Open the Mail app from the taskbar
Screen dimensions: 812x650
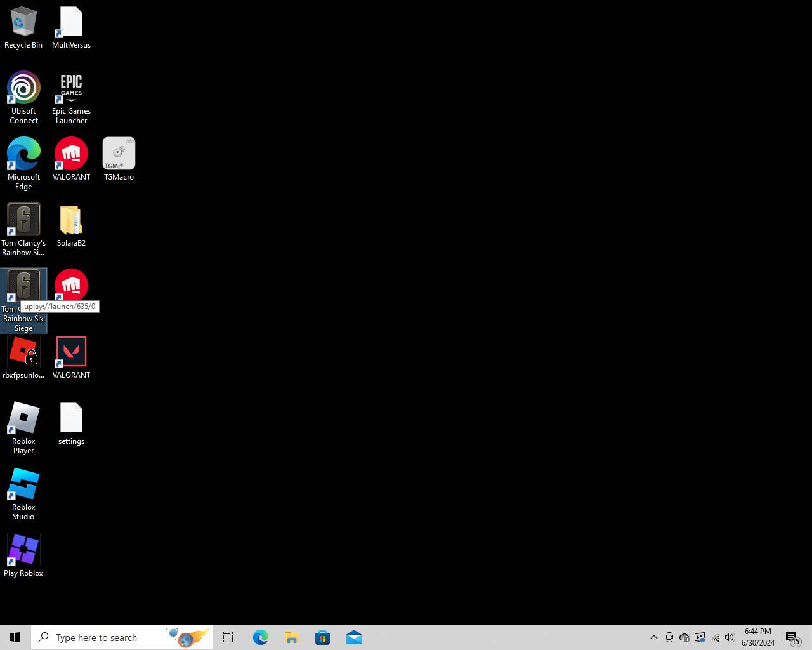[353, 637]
